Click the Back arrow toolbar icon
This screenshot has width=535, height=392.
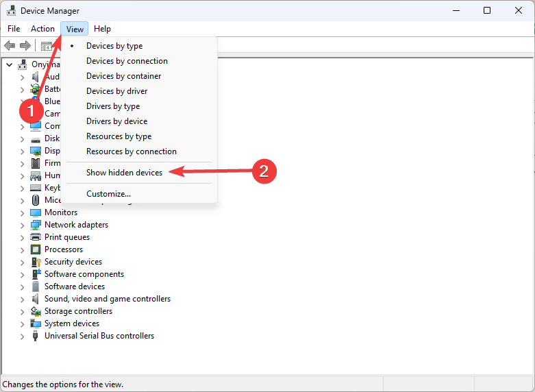[10, 45]
